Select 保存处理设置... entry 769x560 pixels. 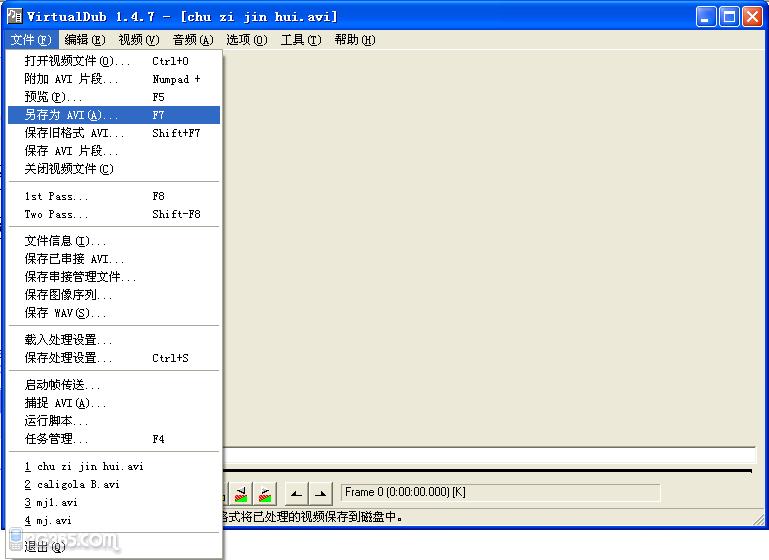(x=114, y=358)
